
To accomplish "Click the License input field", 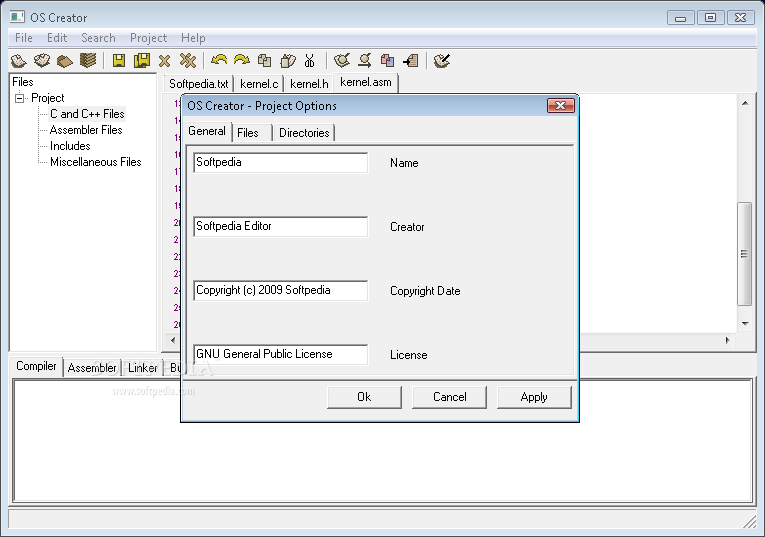I will (281, 354).
